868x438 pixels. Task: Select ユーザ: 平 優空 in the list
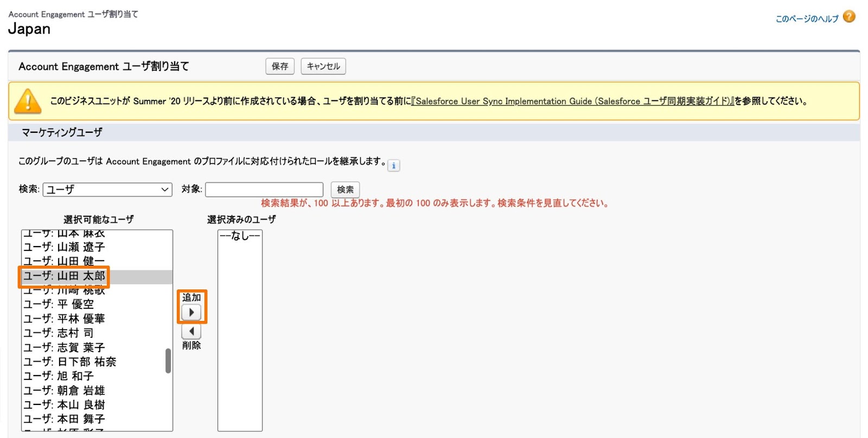(97, 304)
